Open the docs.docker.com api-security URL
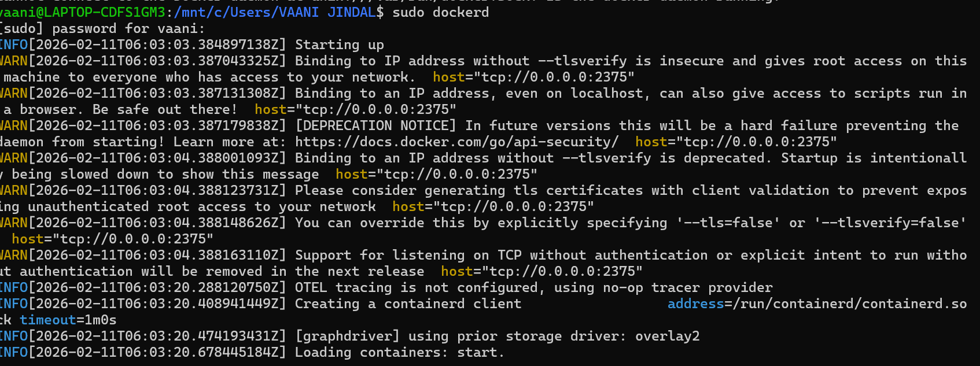980x366 pixels. 456,142
